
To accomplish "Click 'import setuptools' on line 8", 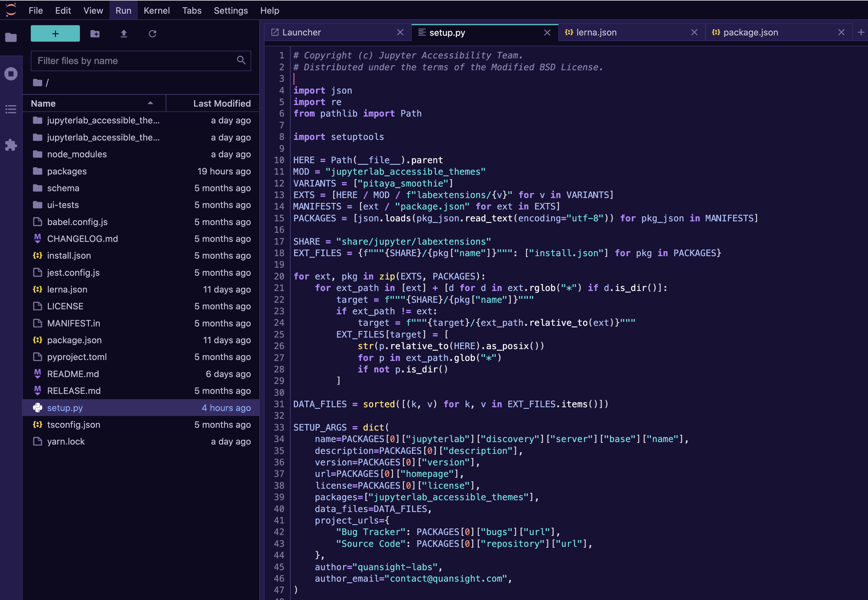I will [x=339, y=137].
